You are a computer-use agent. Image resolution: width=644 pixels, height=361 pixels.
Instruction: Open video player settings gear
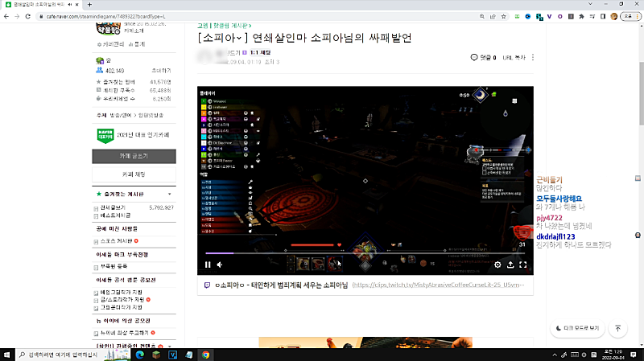click(497, 265)
